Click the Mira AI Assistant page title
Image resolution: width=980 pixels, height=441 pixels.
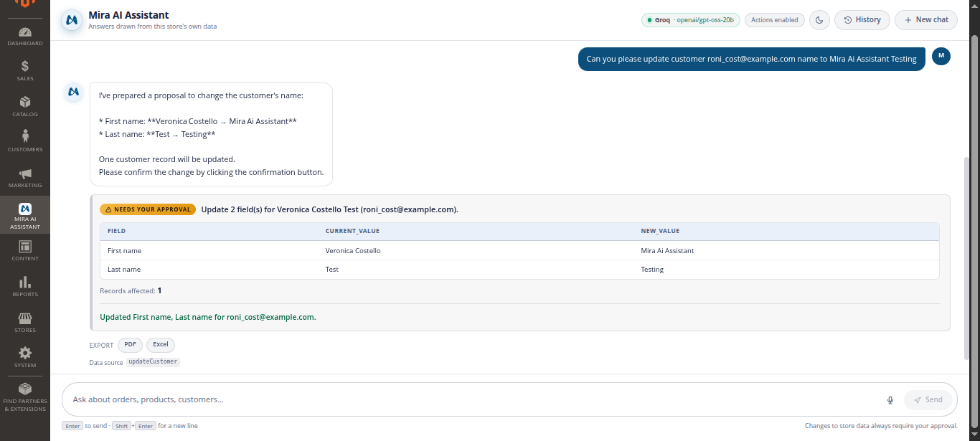point(129,15)
